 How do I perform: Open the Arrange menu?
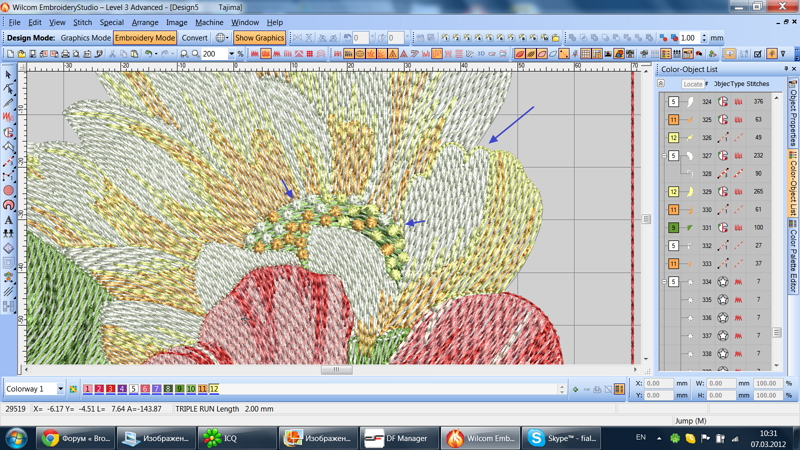(145, 22)
